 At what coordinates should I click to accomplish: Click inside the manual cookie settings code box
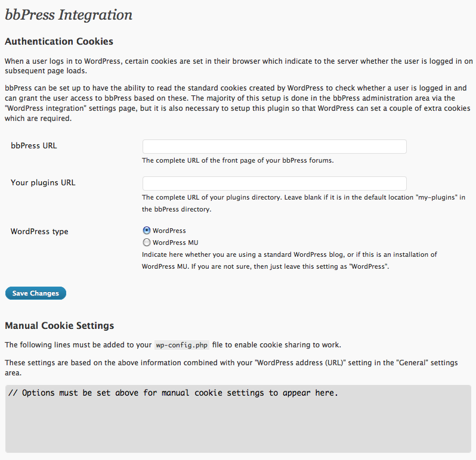click(x=238, y=419)
